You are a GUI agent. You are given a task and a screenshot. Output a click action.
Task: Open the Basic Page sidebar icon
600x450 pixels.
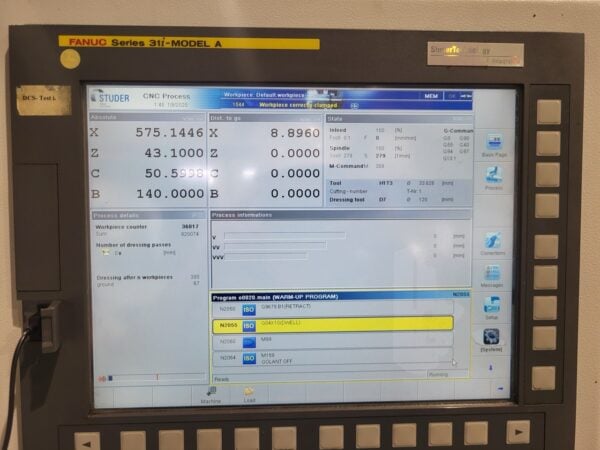[x=494, y=145]
